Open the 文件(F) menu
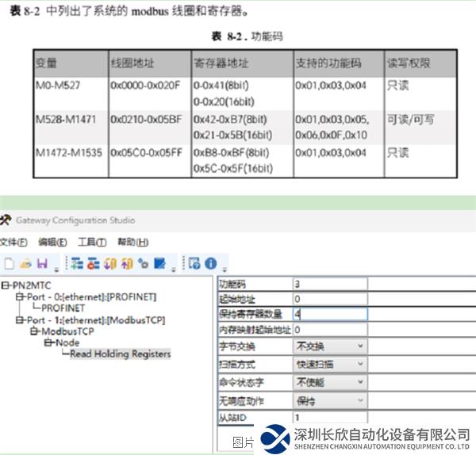The height and width of the screenshot is (455, 476). 13,242
